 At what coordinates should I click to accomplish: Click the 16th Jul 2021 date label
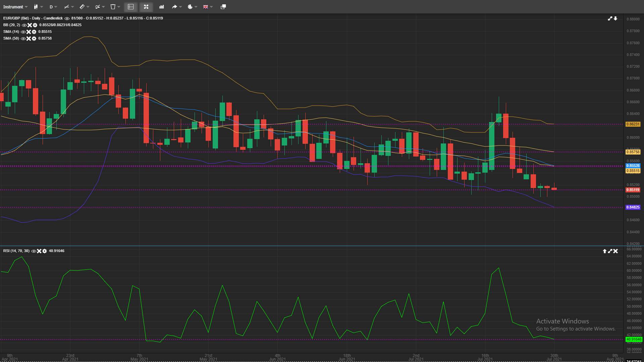(485, 357)
